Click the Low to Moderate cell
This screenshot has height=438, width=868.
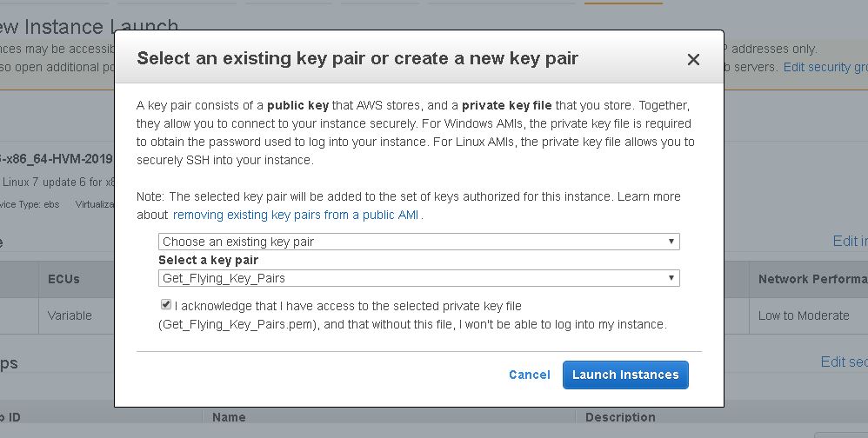(803, 315)
